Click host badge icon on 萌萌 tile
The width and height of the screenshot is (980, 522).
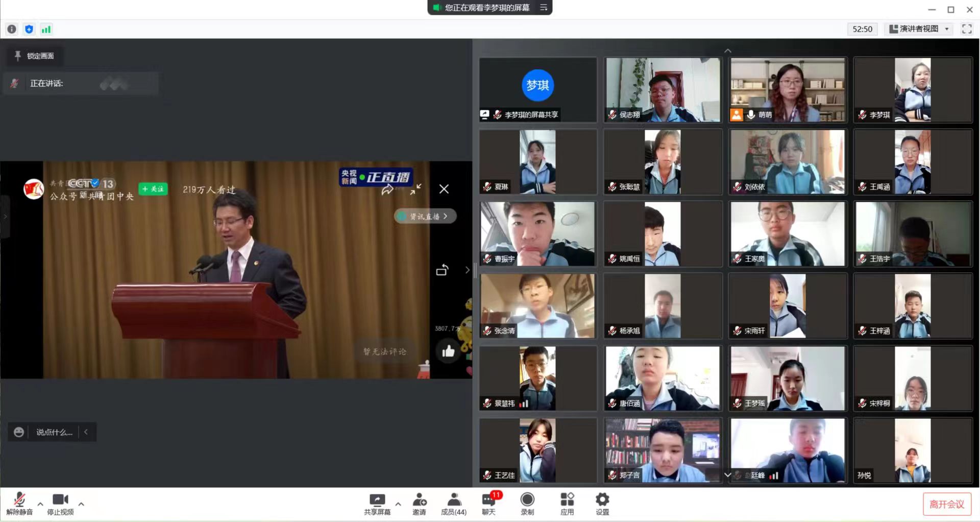(736, 115)
